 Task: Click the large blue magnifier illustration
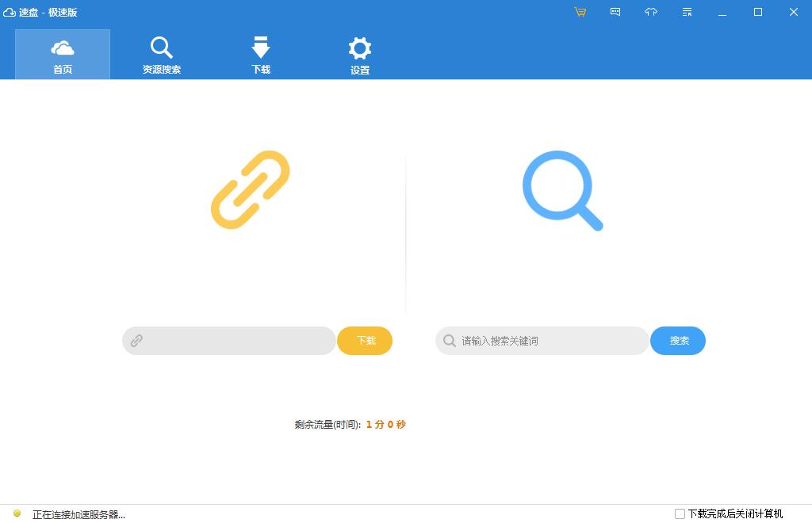coord(562,190)
